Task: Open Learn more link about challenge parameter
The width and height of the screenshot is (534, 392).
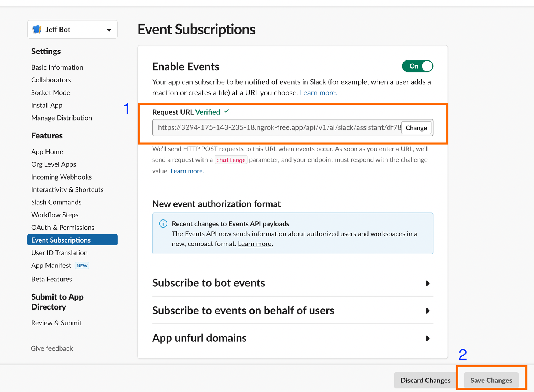Action: [x=187, y=171]
